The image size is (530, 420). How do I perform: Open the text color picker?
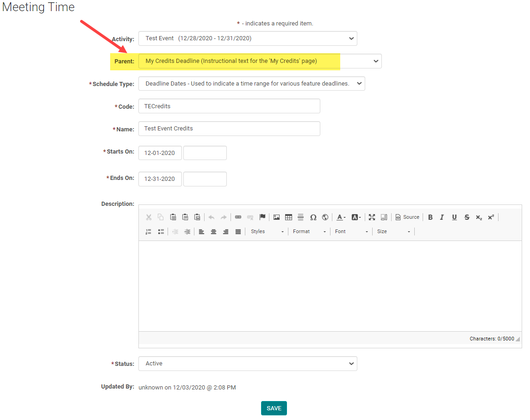point(341,217)
